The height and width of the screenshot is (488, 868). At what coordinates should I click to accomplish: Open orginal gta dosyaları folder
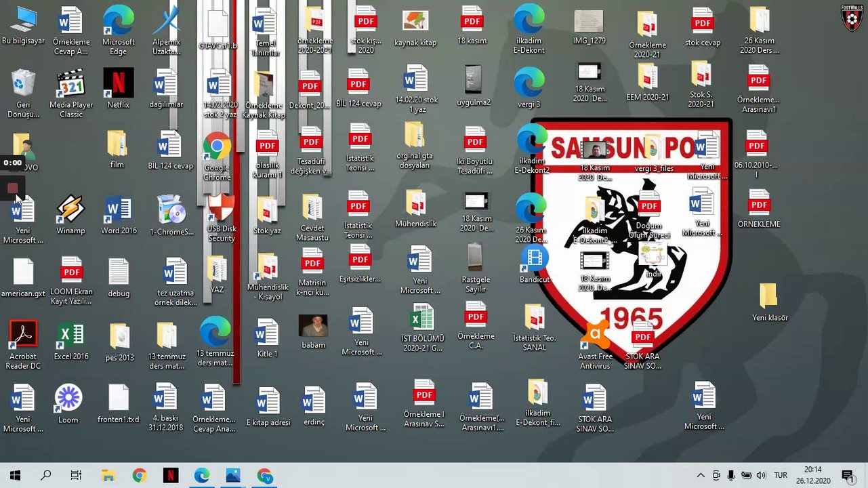tap(414, 146)
